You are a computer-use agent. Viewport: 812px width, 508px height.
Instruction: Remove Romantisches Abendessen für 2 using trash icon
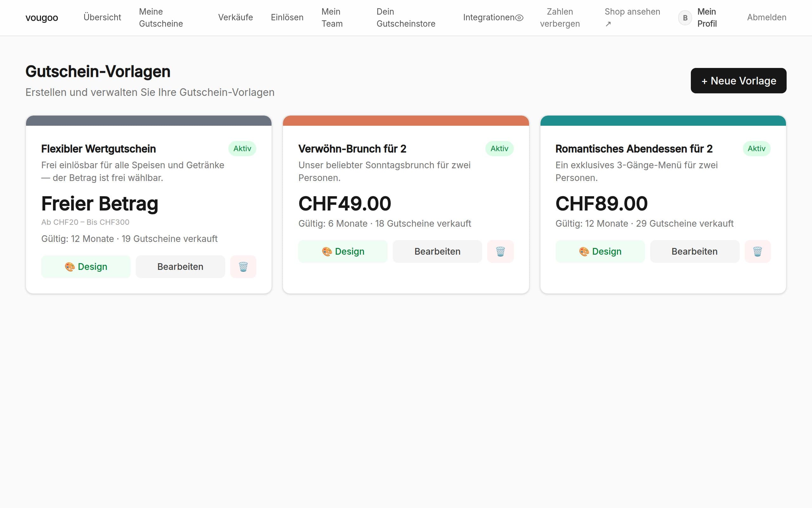757,251
